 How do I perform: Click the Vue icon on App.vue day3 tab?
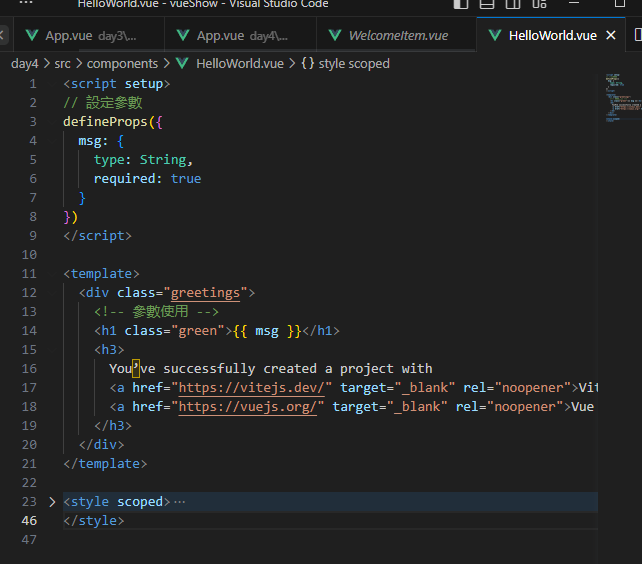pyautogui.click(x=32, y=35)
